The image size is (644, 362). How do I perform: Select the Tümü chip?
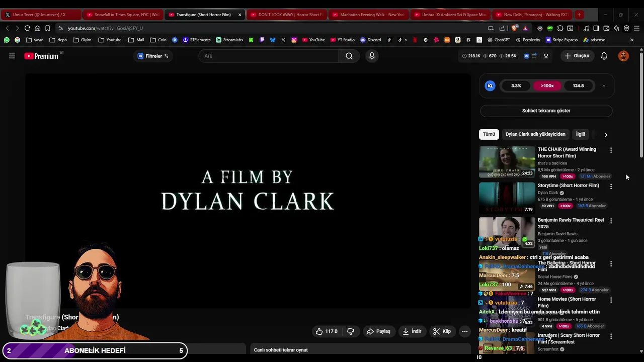coord(489,134)
